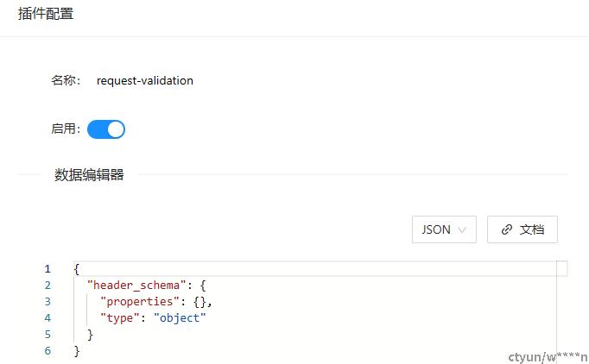This screenshot has width=589, height=364.
Task: Open the 文档 documentation button
Action: pyautogui.click(x=522, y=229)
